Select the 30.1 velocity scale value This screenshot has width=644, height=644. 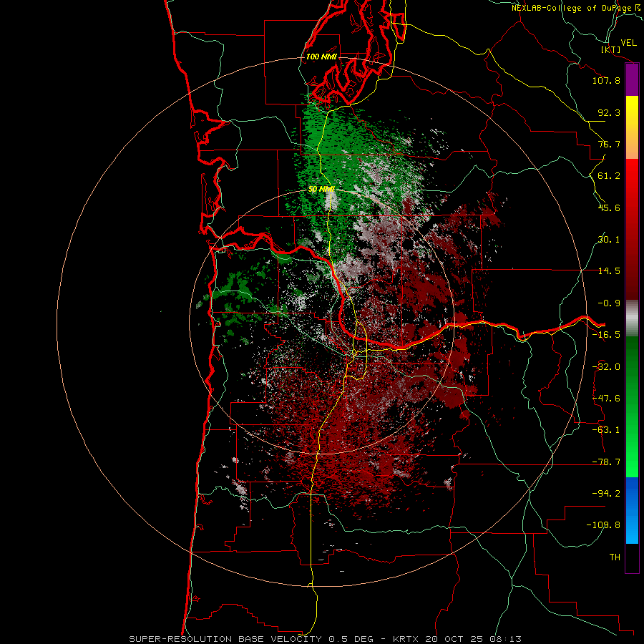coord(609,240)
